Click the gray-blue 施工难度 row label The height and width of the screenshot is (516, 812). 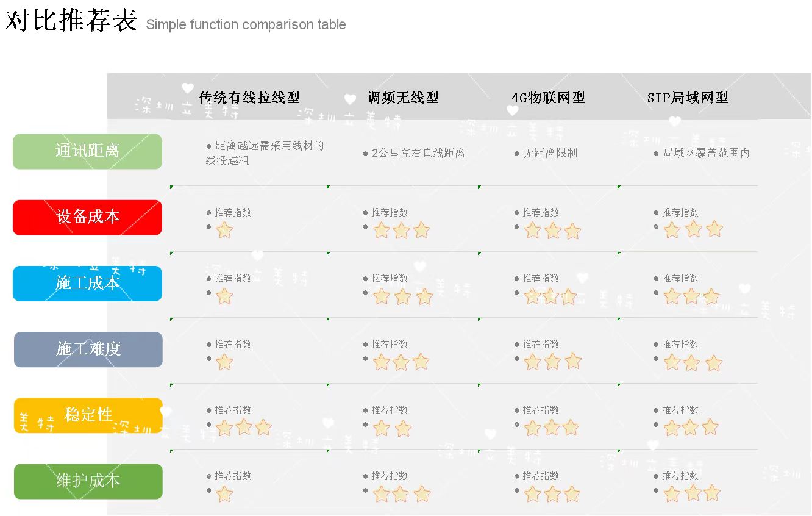[88, 349]
